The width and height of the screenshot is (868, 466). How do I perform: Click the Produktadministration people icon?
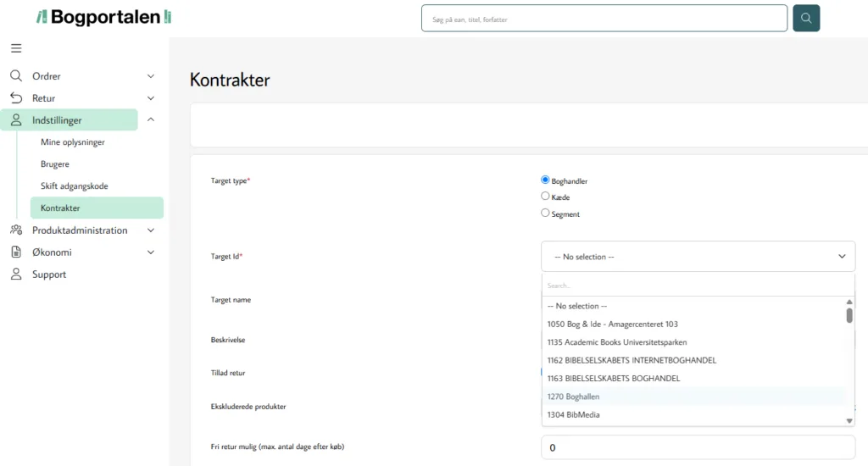coord(16,230)
